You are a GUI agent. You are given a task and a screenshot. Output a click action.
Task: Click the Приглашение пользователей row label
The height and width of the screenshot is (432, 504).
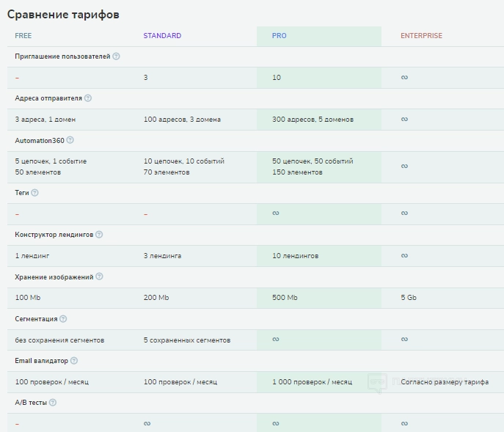[x=62, y=56]
